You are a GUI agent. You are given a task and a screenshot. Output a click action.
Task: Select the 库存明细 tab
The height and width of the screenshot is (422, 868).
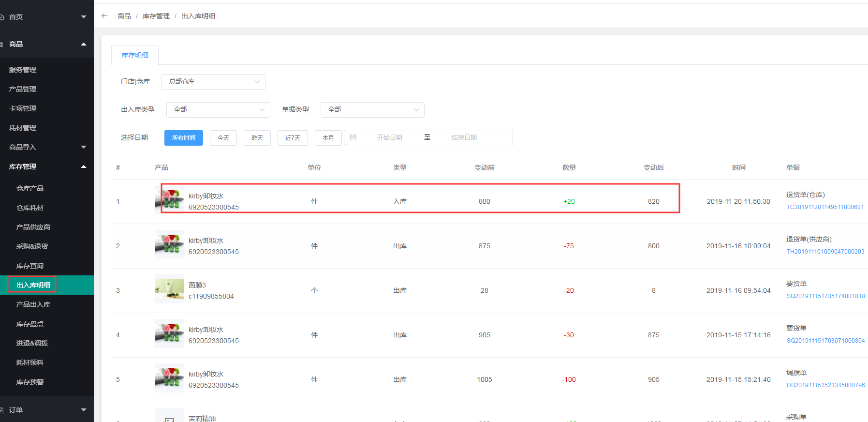(x=135, y=55)
